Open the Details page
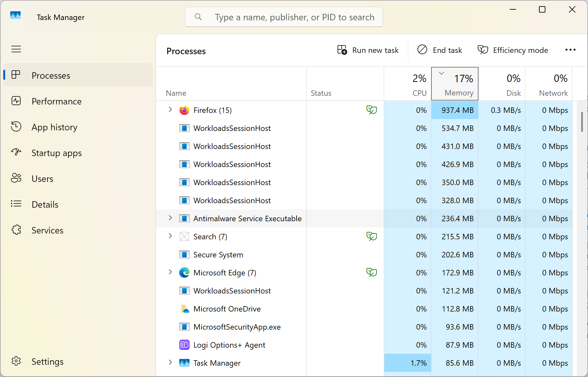The image size is (588, 377). [x=78, y=204]
